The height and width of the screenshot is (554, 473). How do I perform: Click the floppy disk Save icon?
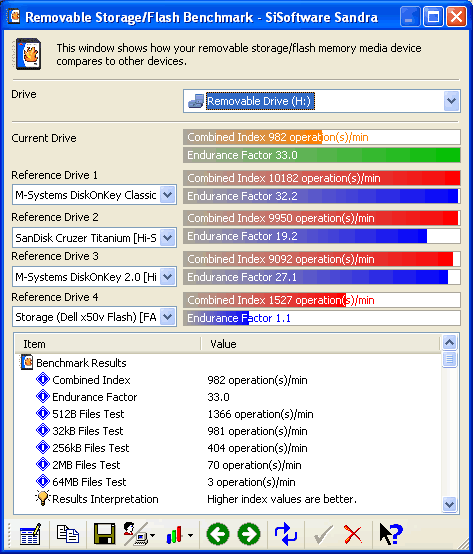pos(104,534)
